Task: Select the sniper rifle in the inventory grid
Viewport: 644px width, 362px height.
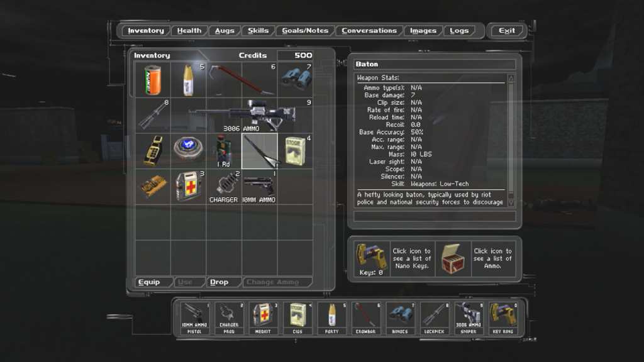Action: pos(242,114)
